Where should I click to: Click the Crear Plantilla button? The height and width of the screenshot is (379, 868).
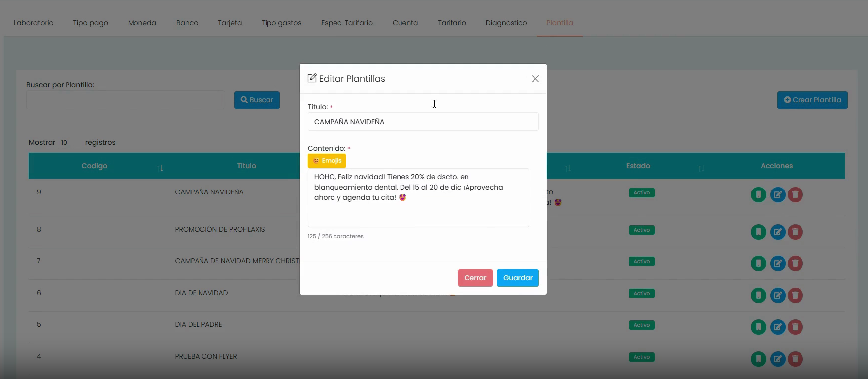pos(812,100)
